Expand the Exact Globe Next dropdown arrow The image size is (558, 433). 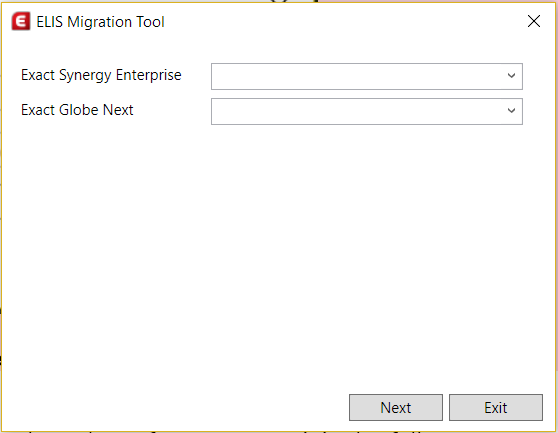(511, 111)
